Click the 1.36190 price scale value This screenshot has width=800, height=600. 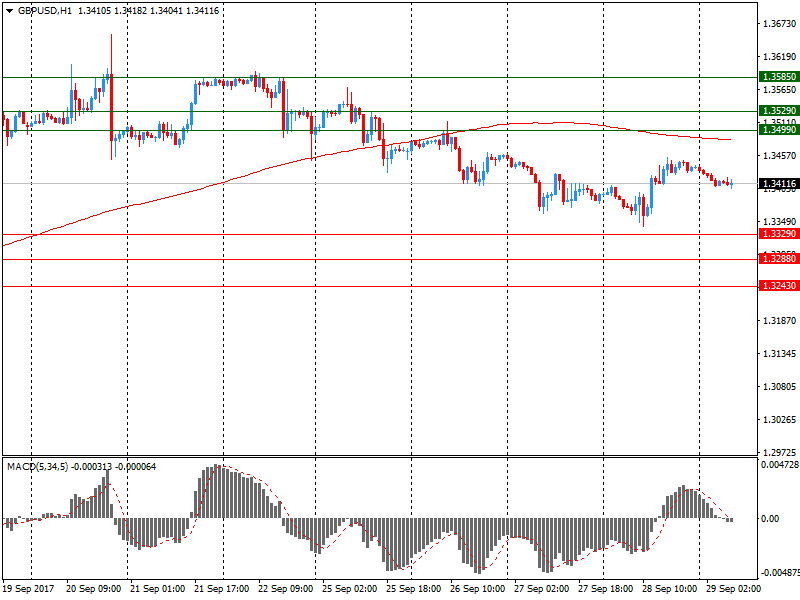[779, 57]
